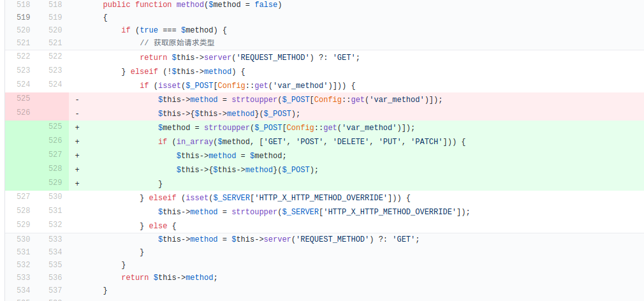Click old line number 525 on the deleted row
Screen dimensions: 644x301
(x=23, y=99)
